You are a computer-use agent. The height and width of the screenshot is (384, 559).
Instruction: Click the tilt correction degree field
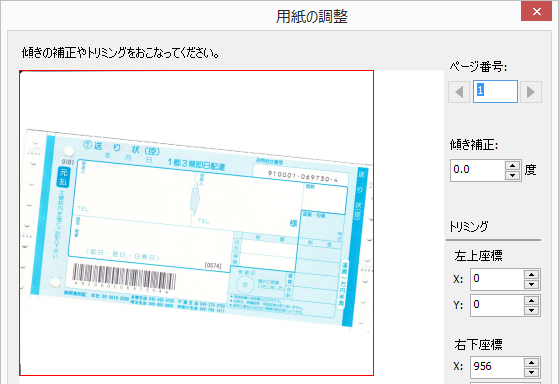pos(477,170)
